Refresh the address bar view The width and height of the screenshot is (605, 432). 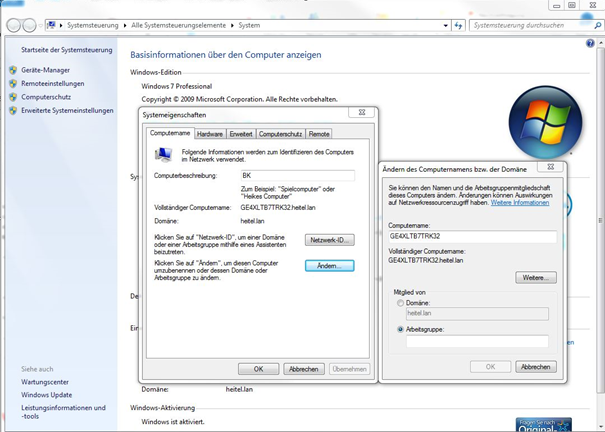[458, 25]
